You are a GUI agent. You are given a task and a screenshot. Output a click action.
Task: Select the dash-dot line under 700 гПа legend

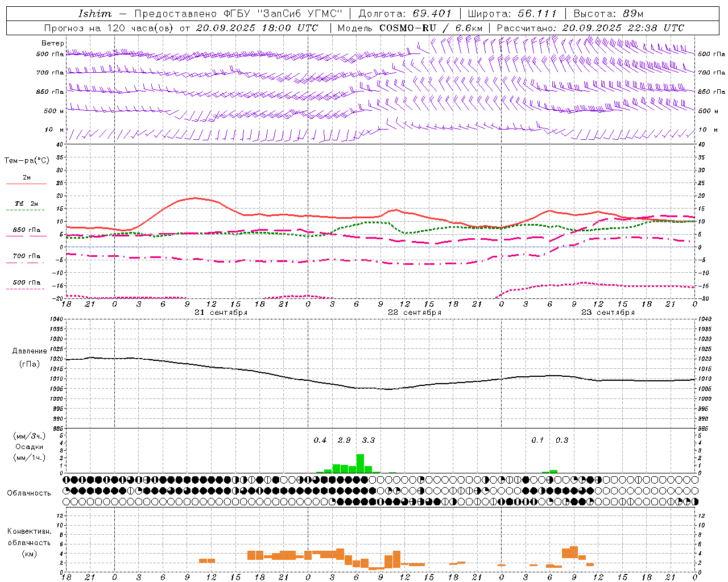(x=26, y=263)
